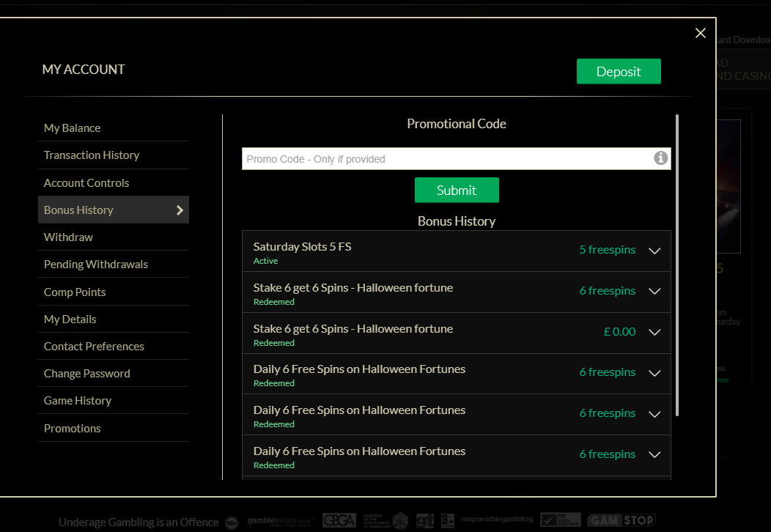The image size is (771, 532).
Task: Expand the Saturday Slots 5 FS bonus
Action: tap(654, 251)
